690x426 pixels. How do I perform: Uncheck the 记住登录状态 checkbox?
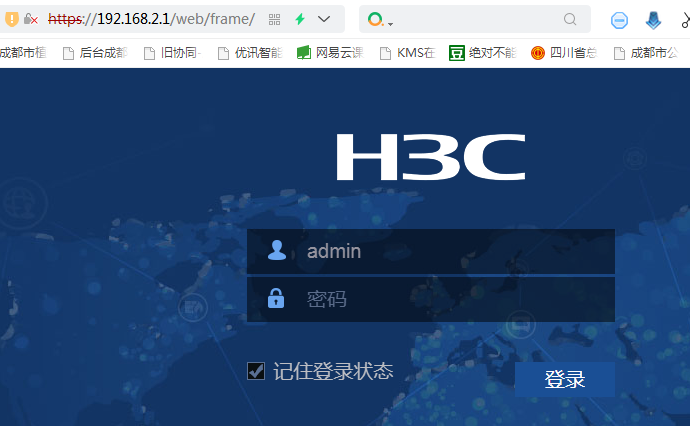pos(256,371)
